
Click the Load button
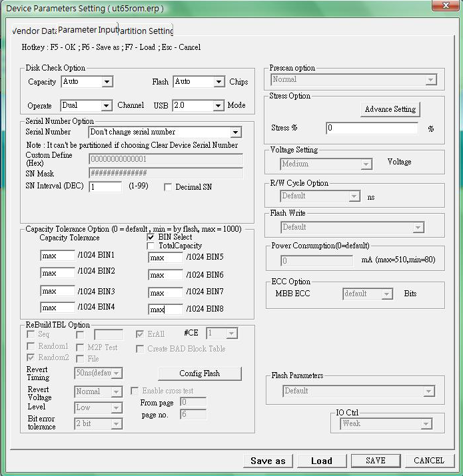click(322, 461)
